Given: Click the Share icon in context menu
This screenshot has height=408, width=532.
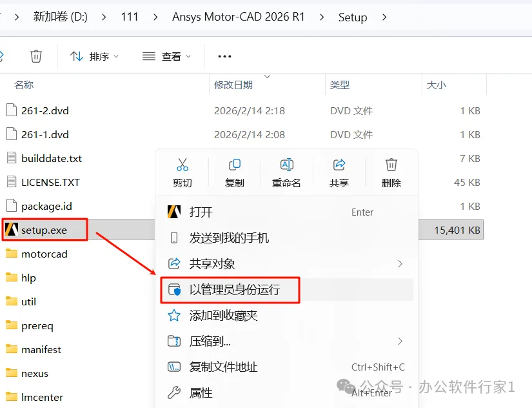Looking at the screenshot, I should [x=339, y=165].
